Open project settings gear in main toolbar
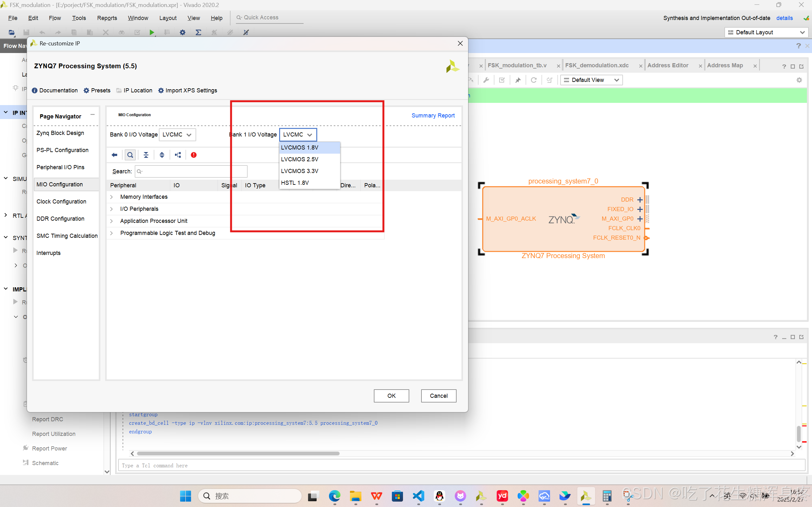 (183, 32)
